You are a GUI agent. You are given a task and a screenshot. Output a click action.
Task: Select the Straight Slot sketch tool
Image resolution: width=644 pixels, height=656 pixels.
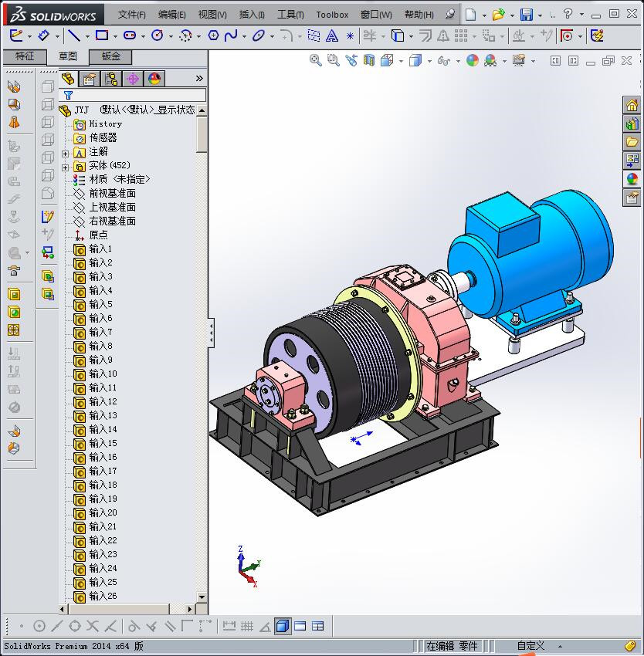click(x=130, y=36)
